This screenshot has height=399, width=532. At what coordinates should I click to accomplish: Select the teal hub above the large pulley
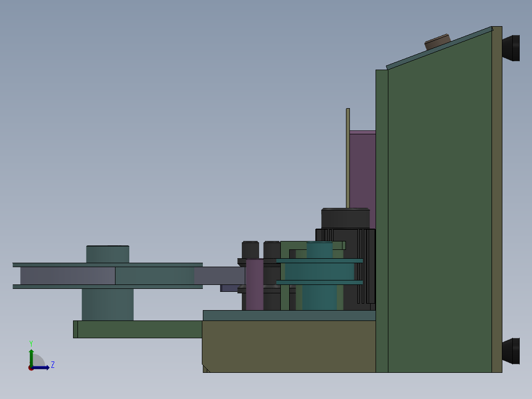click(108, 254)
